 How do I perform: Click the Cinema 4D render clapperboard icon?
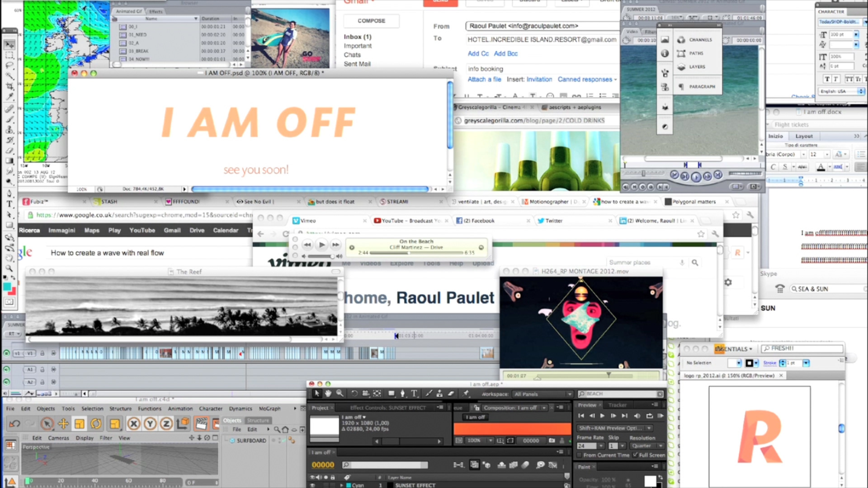tap(201, 424)
